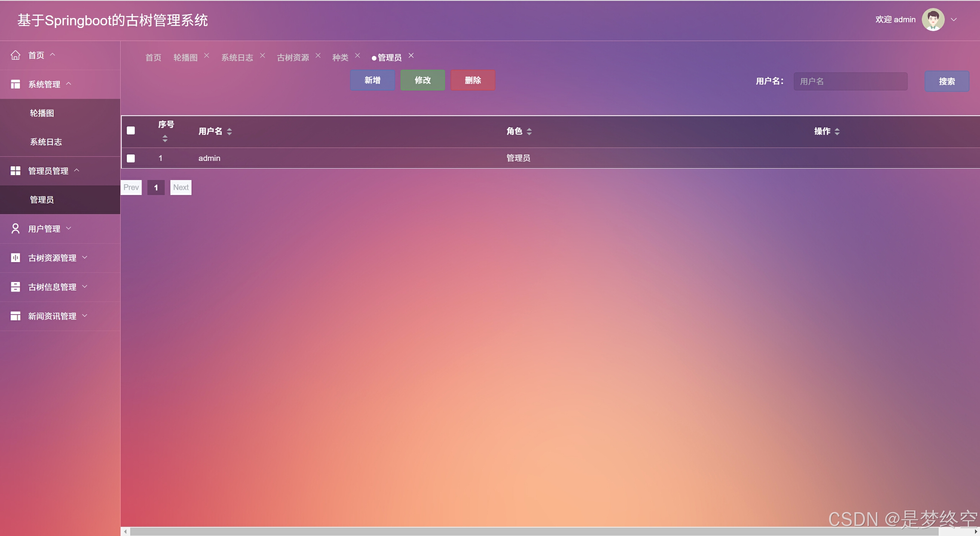980x536 pixels.
Task: Click the 古树信息管理 stacked icon
Action: [x=15, y=287]
